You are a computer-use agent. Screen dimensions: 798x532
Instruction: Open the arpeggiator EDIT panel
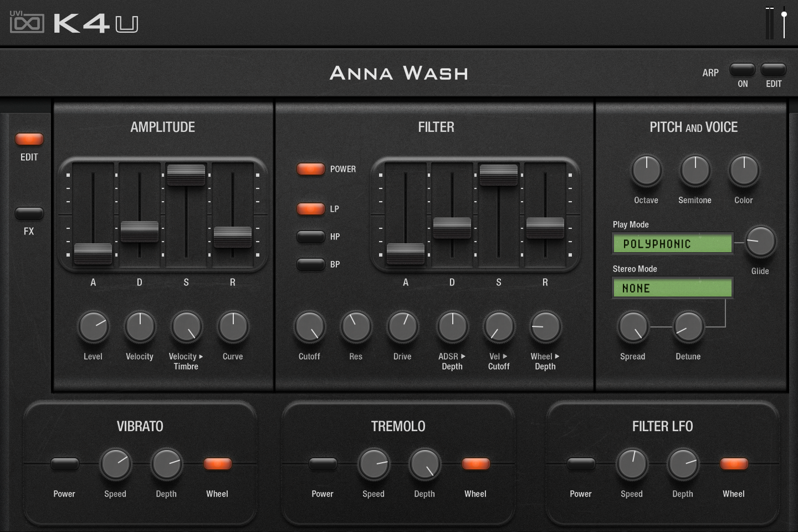(774, 71)
